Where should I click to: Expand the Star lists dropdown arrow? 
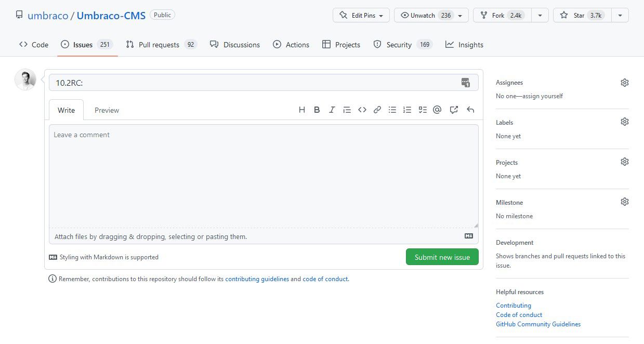620,15
